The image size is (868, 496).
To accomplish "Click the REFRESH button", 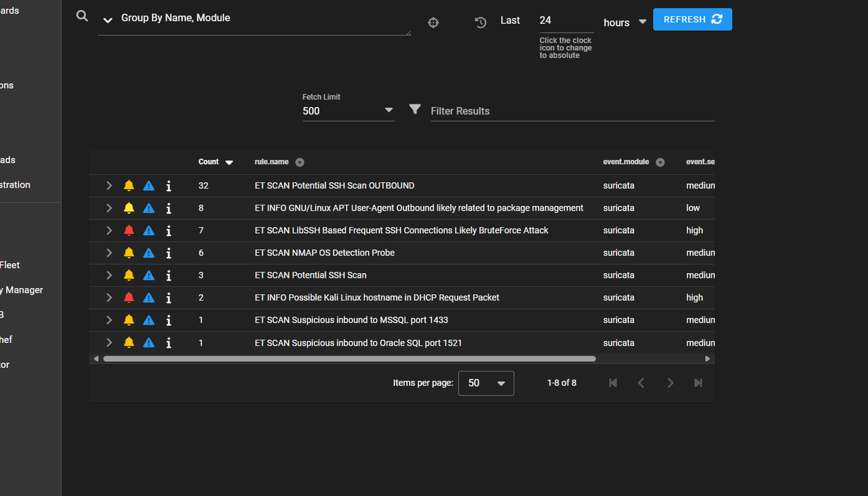I will [x=692, y=20].
